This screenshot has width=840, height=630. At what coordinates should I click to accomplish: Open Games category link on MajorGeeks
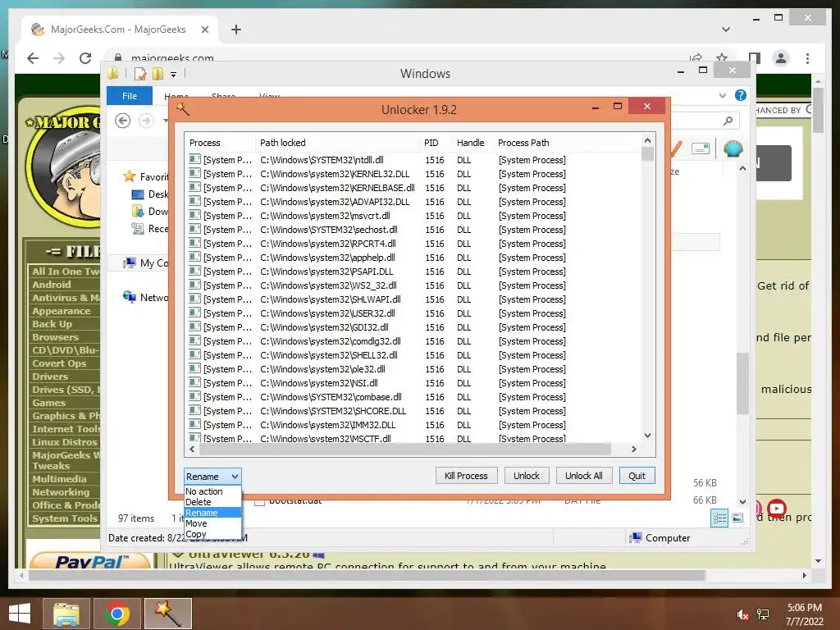coord(48,403)
